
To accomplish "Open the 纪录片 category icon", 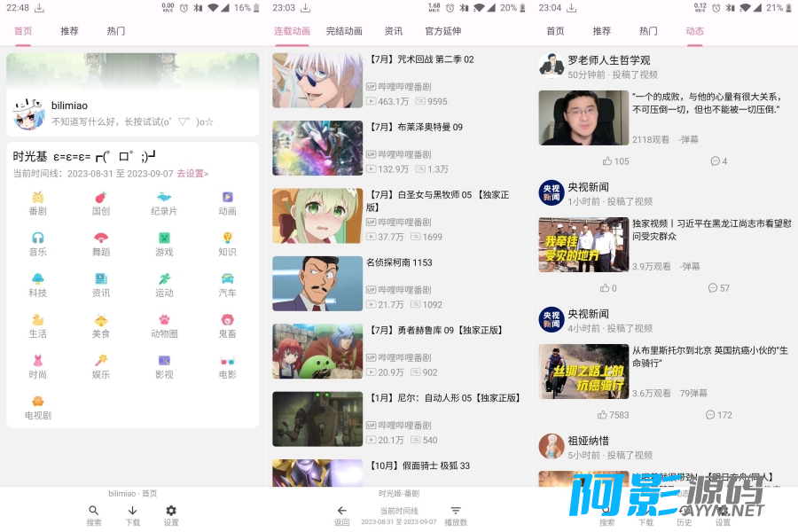I will pos(164,204).
